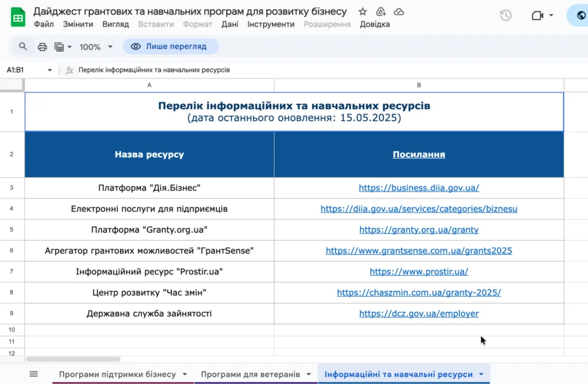Expand the 'Програми для ветеранів' tab arrow
Screen dimensions: 588x384
coord(308,374)
